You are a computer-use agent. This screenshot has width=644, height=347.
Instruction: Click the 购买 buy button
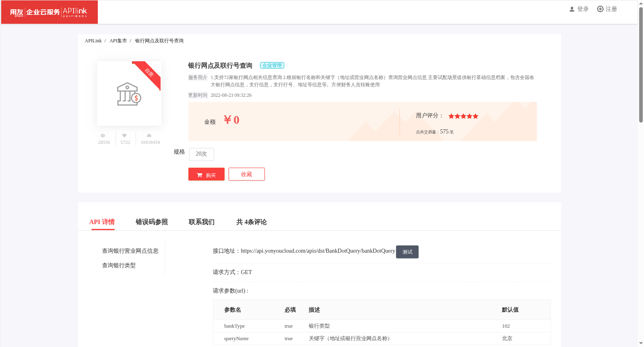pyautogui.click(x=206, y=174)
